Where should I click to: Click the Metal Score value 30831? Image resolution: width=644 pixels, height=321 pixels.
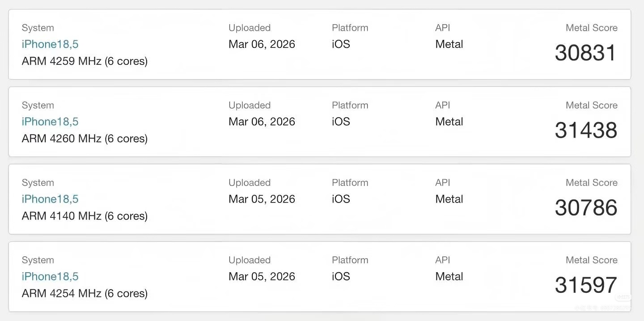click(585, 53)
